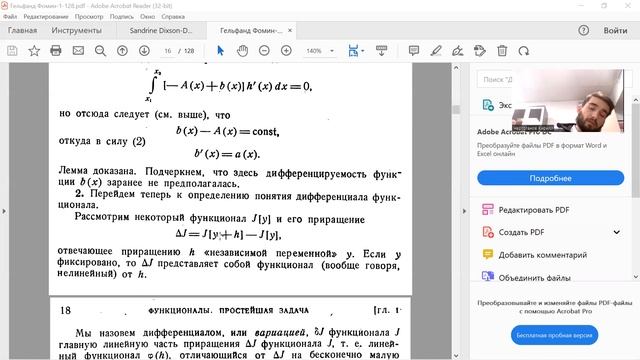
Task: Click the webcam video overlay thumbnail
Action: 568,100
